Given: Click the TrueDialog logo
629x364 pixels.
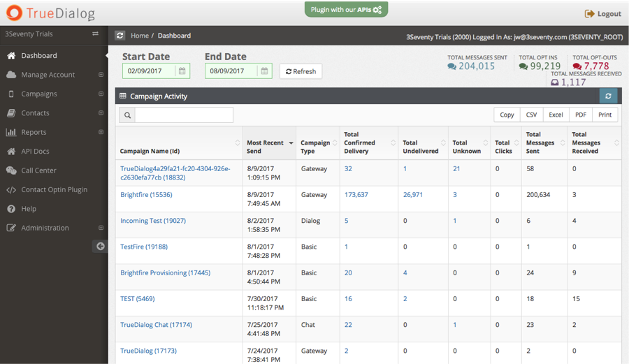Looking at the screenshot, I should point(50,13).
